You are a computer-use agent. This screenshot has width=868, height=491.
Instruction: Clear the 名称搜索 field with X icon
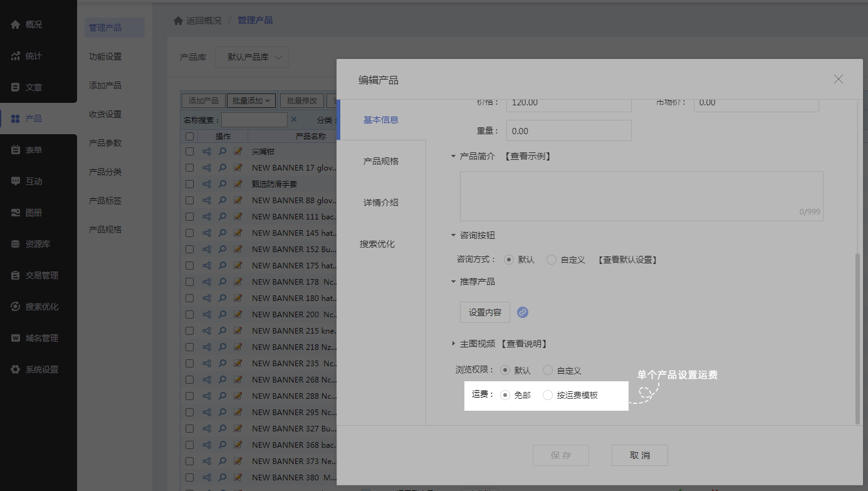click(x=294, y=119)
